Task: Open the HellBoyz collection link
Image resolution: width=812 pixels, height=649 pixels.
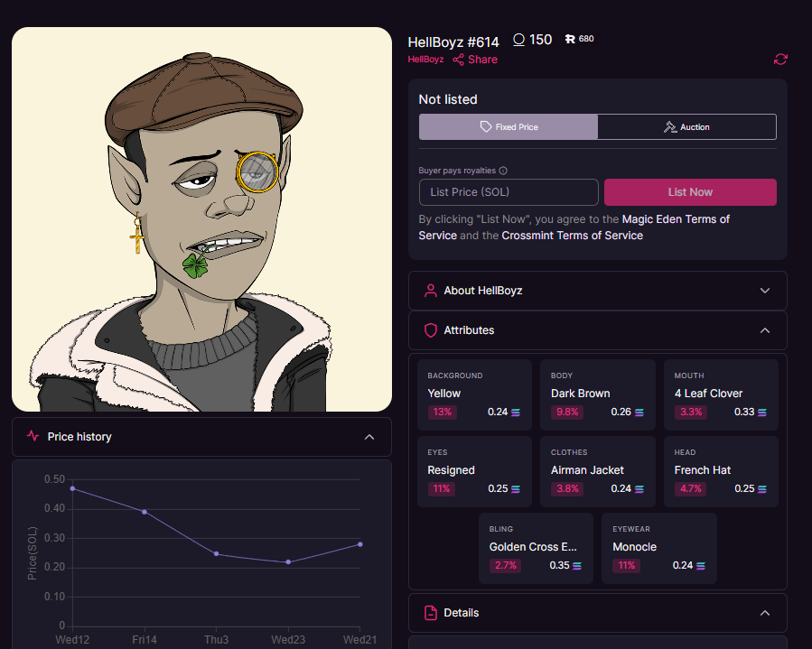Action: [425, 60]
